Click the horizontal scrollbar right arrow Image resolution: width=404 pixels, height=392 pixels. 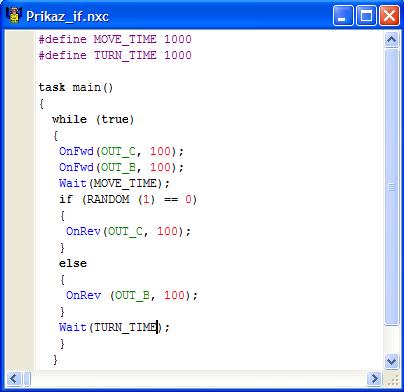374,378
